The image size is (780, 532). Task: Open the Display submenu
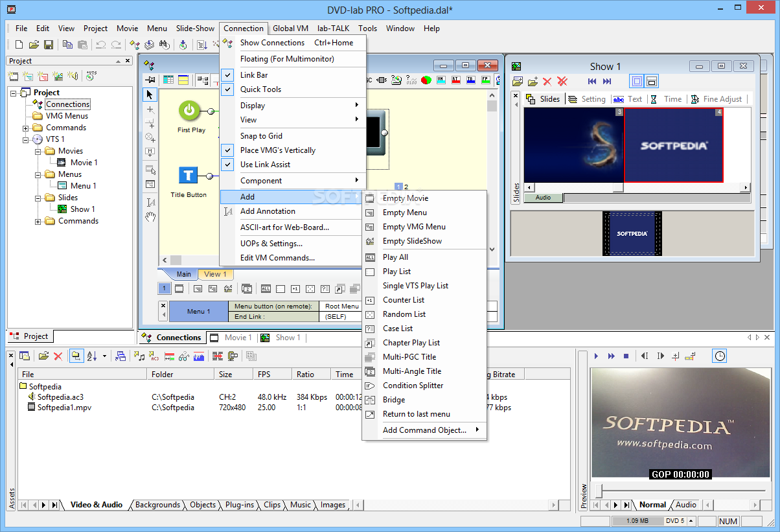pyautogui.click(x=293, y=106)
